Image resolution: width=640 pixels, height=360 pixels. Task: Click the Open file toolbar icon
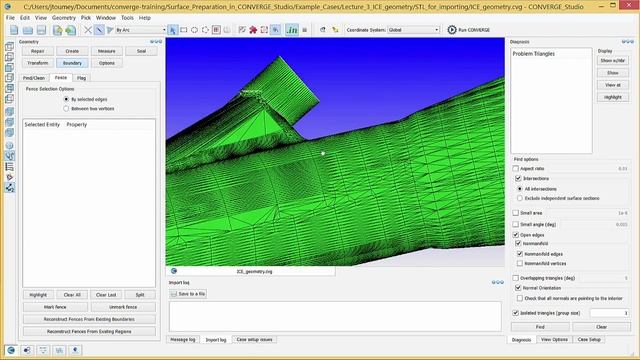[27, 30]
